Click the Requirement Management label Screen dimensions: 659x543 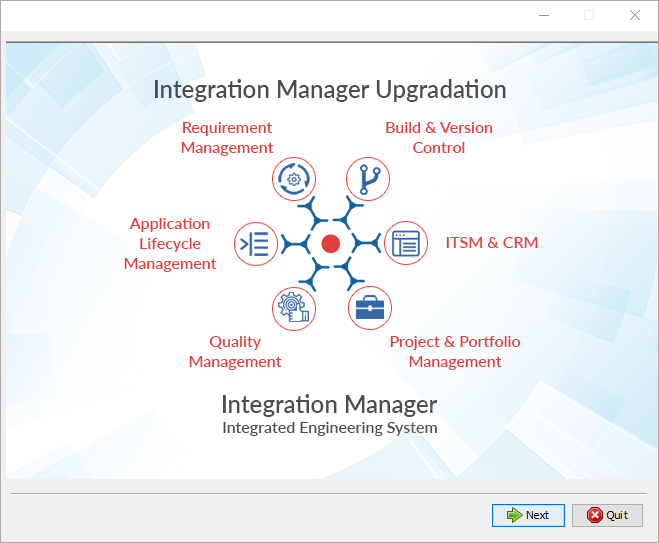click(x=227, y=138)
